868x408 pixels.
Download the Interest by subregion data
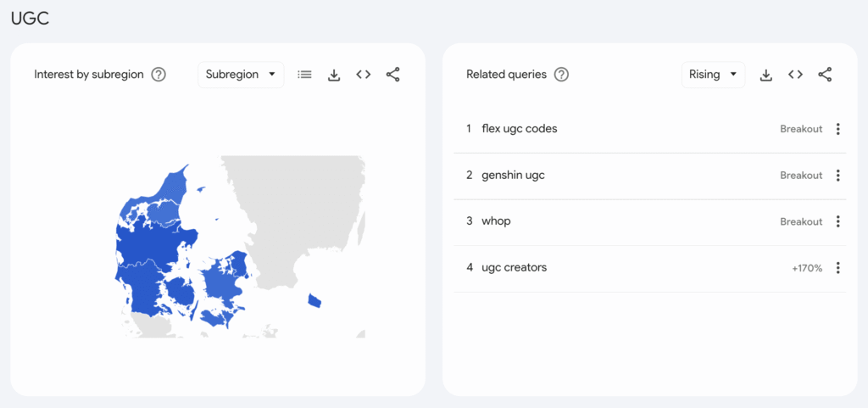point(334,75)
